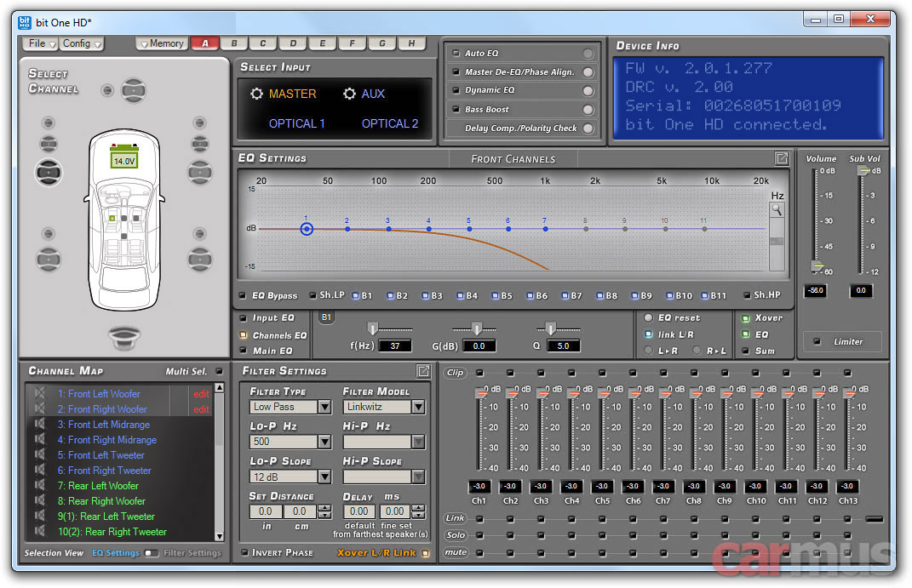Viewport: 912px width, 588px height.
Task: Select the subwoofer speaker icon below the car
Action: point(124,337)
